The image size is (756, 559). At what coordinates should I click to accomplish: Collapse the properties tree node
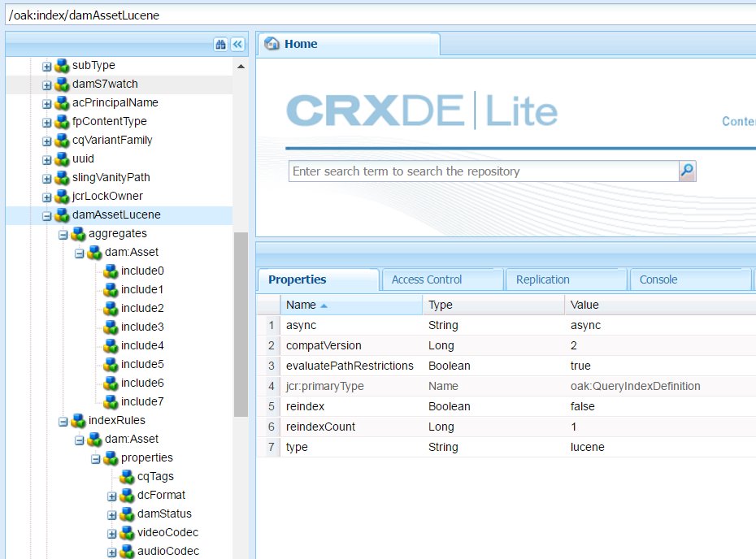(96, 459)
